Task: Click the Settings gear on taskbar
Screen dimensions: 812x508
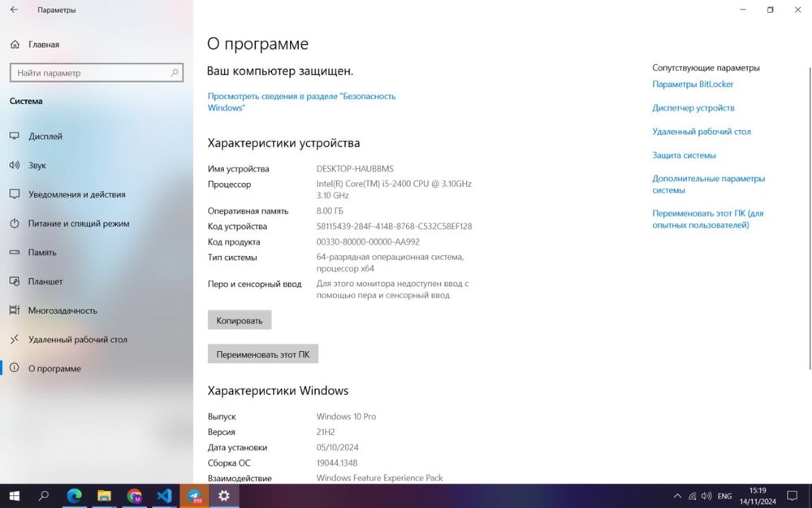Action: [x=224, y=496]
